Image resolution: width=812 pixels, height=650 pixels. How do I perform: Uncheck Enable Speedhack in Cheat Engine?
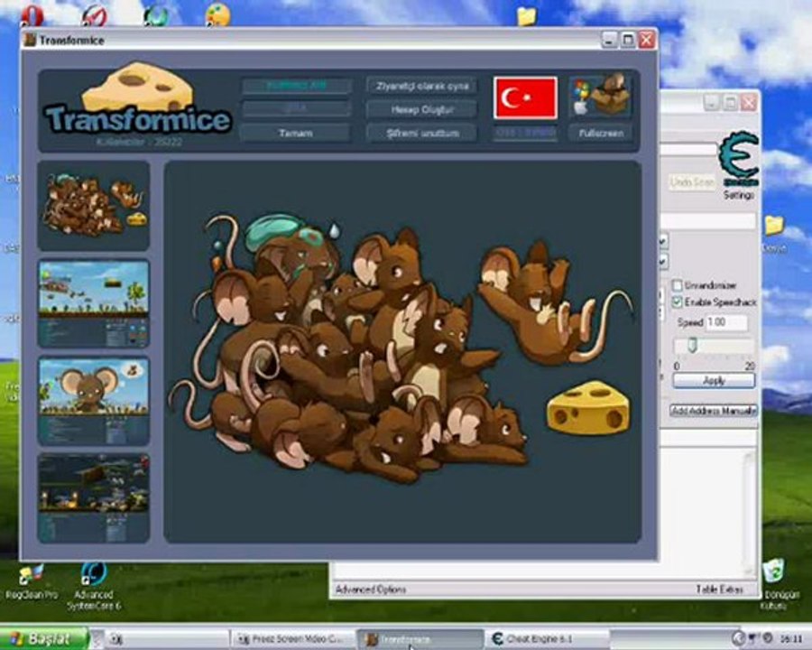point(677,302)
